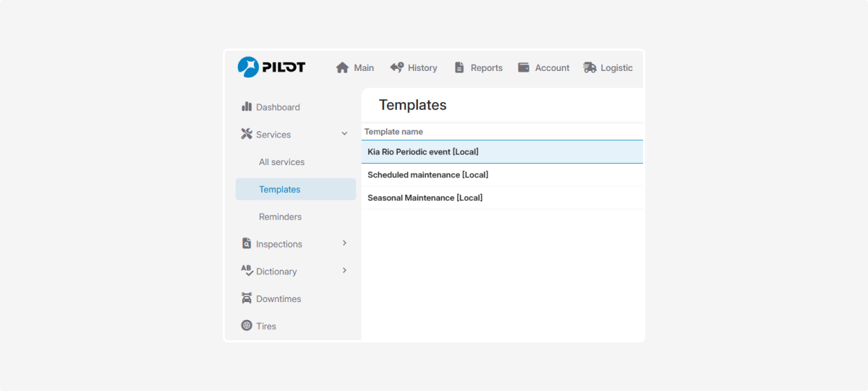Click the Dashboard bar chart icon
Image resolution: width=868 pixels, height=391 pixels.
[247, 106]
